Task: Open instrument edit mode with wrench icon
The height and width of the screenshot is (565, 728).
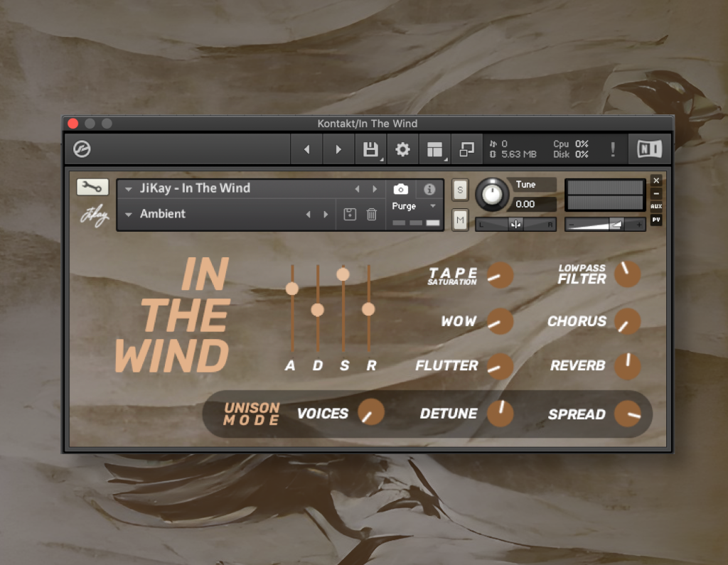Action: [92, 187]
